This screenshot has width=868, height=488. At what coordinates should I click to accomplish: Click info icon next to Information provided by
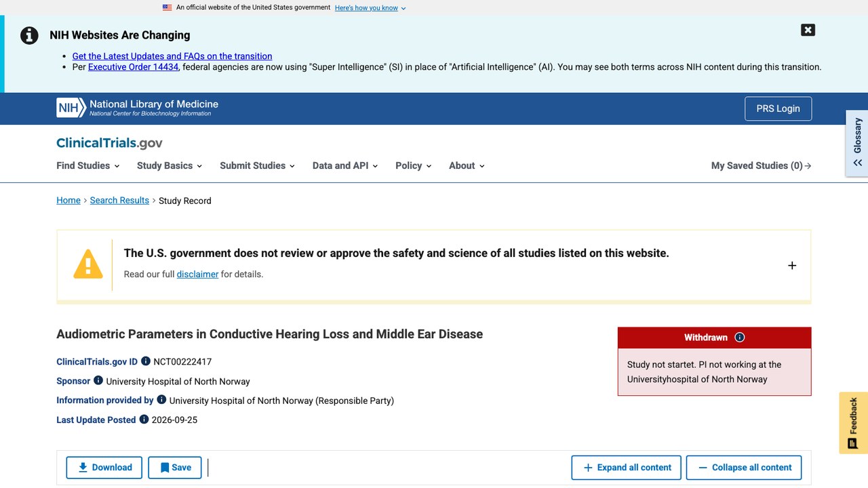click(161, 400)
